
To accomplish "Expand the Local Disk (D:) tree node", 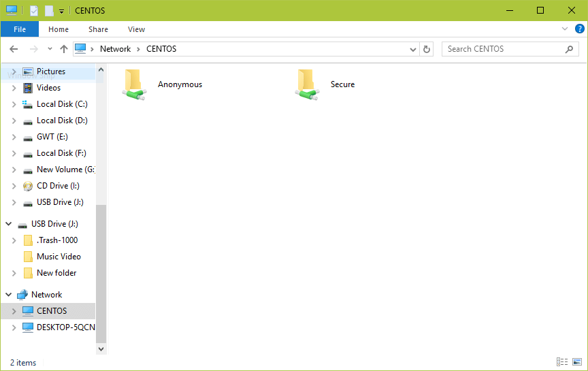I will (x=14, y=120).
